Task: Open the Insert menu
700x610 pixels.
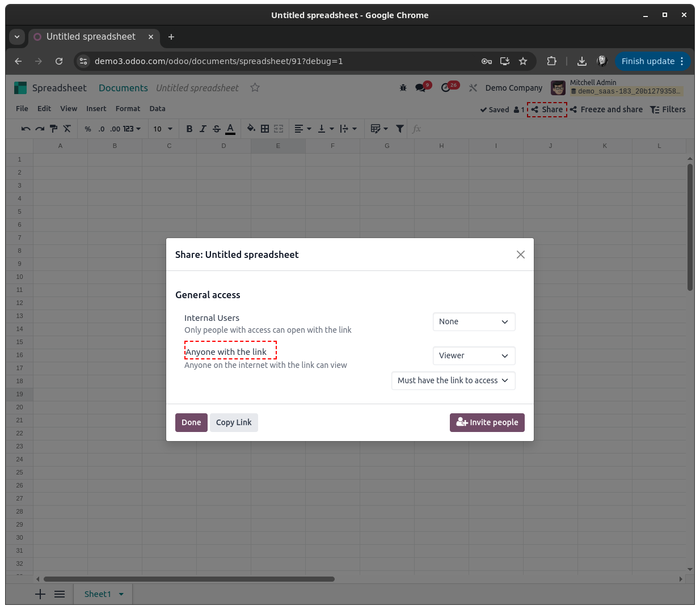Action: tap(96, 109)
